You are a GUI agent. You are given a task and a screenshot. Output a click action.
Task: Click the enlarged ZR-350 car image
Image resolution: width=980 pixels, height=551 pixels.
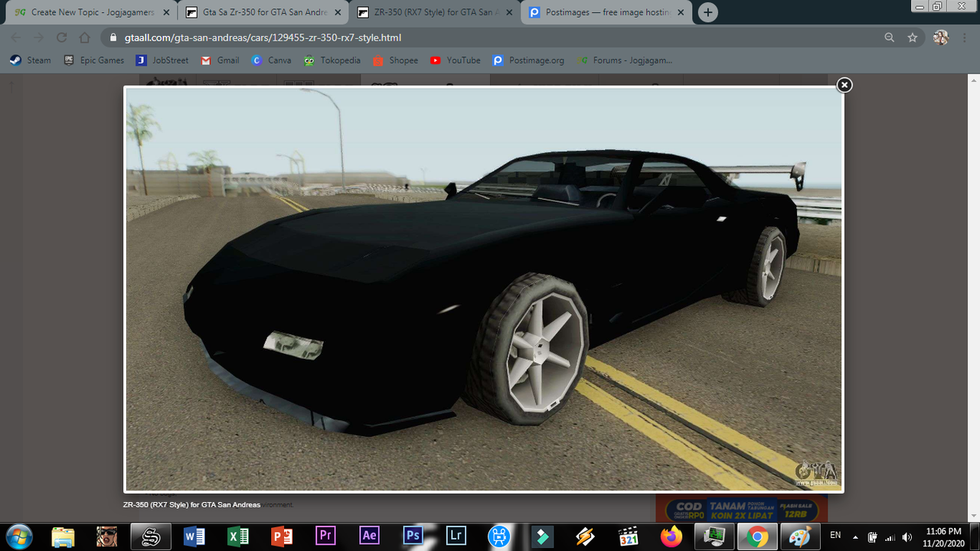click(484, 289)
